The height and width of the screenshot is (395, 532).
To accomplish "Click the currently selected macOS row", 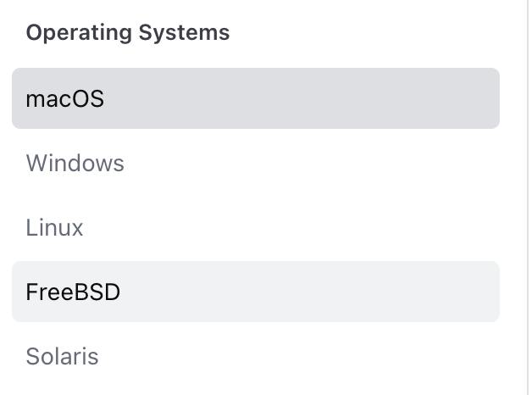I will click(254, 98).
